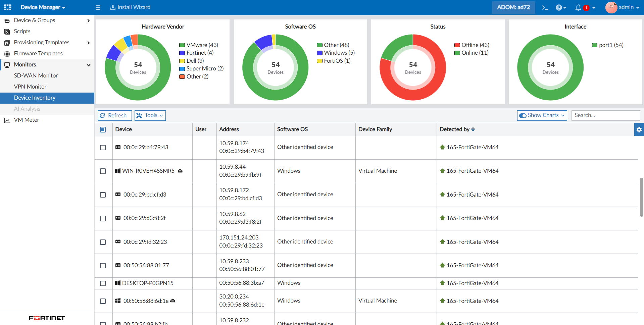
Task: Click the Search input field
Action: click(x=605, y=115)
